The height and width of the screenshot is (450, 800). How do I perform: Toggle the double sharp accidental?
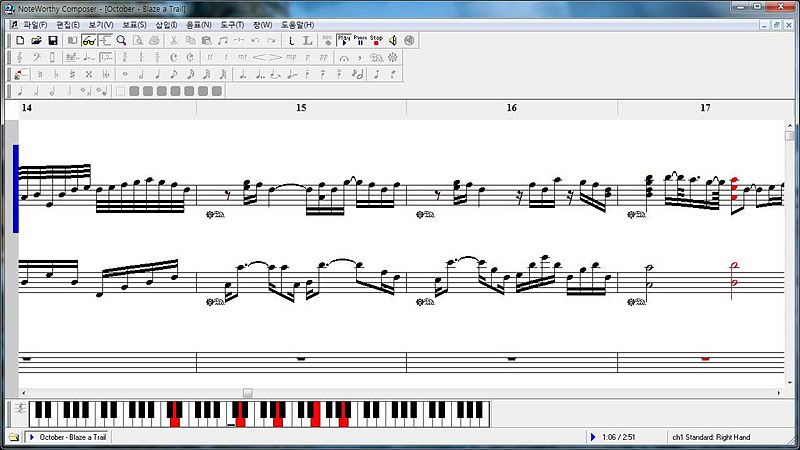click(89, 74)
